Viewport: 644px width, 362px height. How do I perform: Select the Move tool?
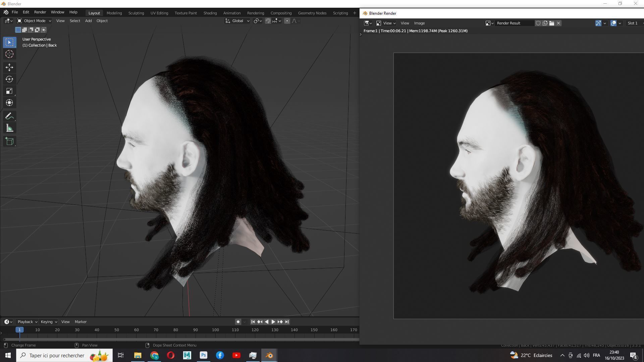(x=9, y=67)
